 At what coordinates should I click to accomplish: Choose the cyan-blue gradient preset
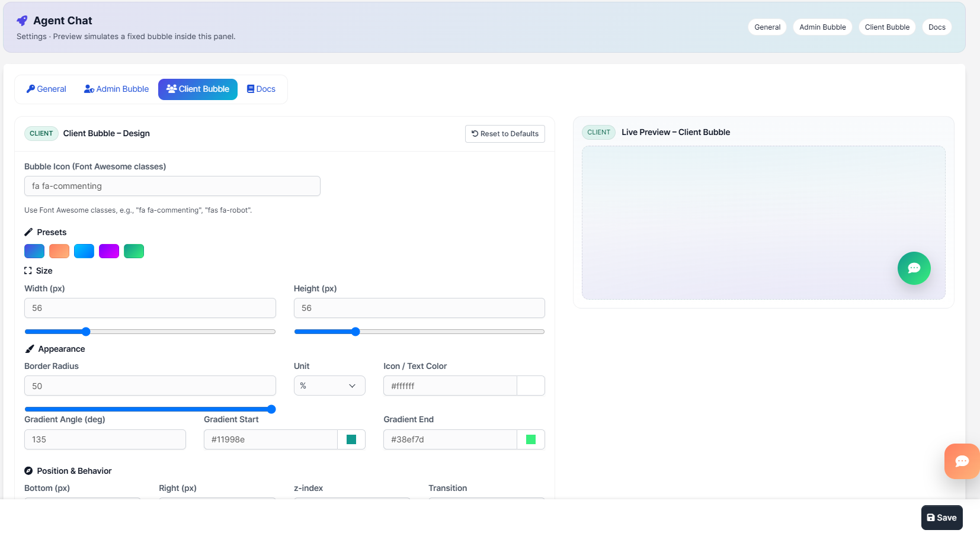click(84, 251)
